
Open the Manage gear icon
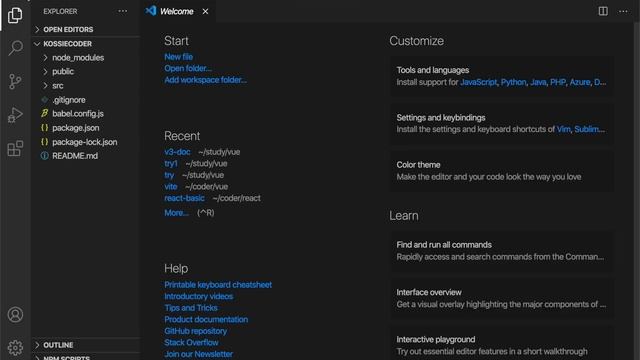(x=15, y=348)
